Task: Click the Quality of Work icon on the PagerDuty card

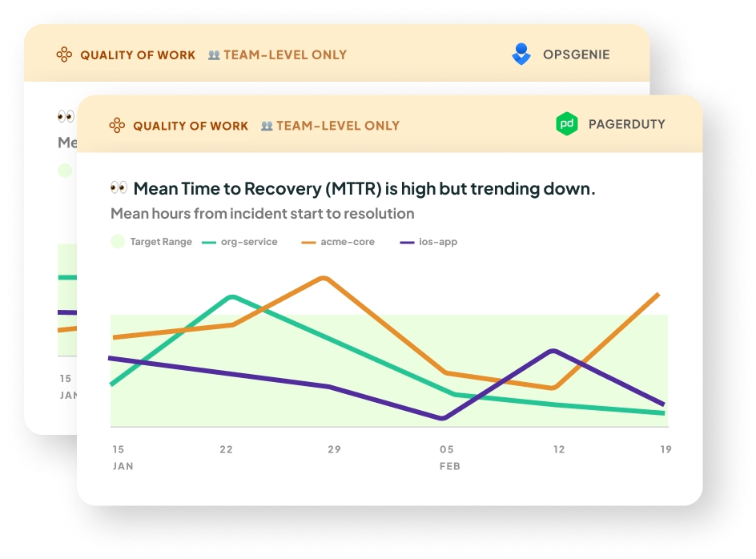Action: [117, 126]
